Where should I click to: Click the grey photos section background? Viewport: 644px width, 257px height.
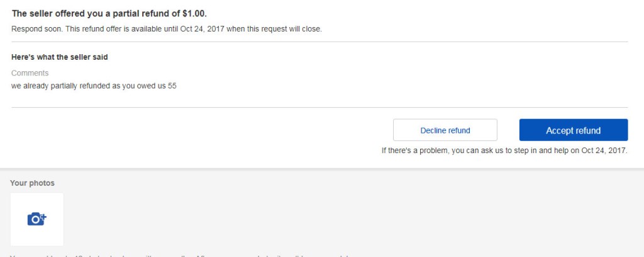[353, 214]
